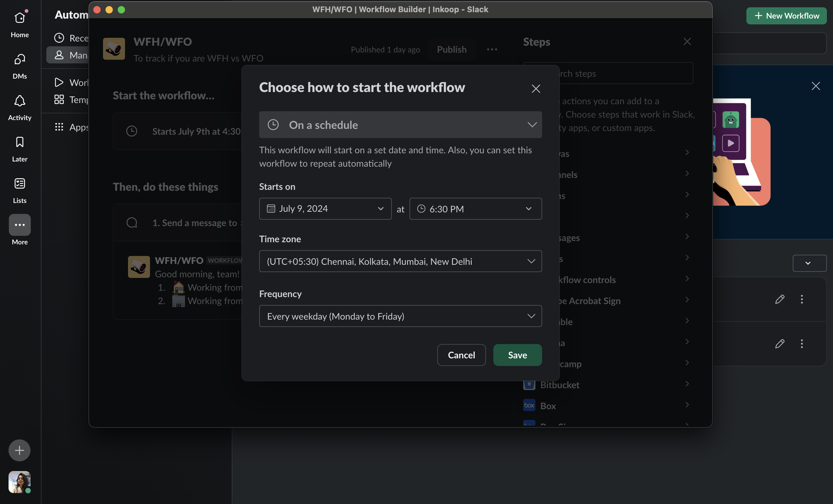
Task: Click Cancel in the dialog
Action: coord(461,355)
